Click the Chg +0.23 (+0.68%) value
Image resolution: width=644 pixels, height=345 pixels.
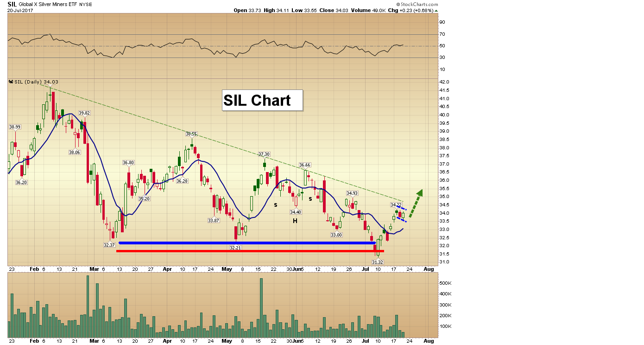(x=410, y=10)
